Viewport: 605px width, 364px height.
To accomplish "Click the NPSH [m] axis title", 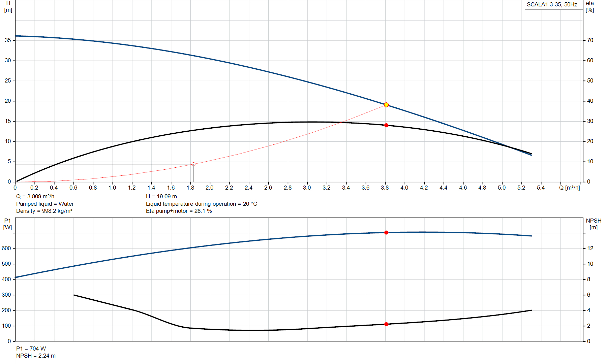I will point(593,224).
